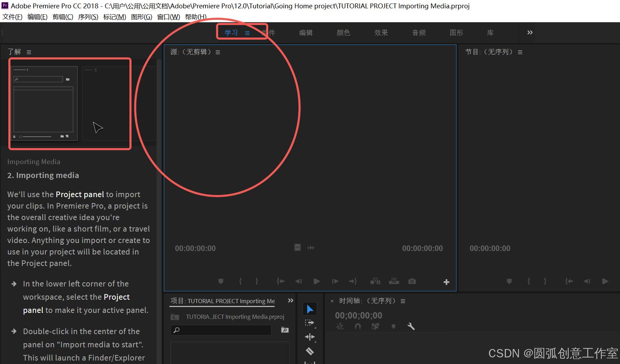Click the Importing Media breadcrumb text
Viewport: 620px width, 364px height.
34,162
